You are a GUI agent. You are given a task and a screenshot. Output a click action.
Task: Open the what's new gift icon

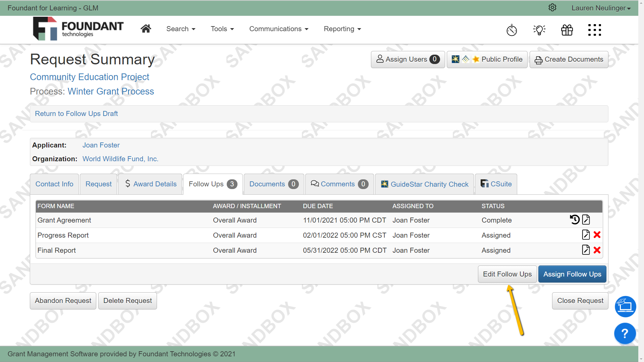[567, 30]
